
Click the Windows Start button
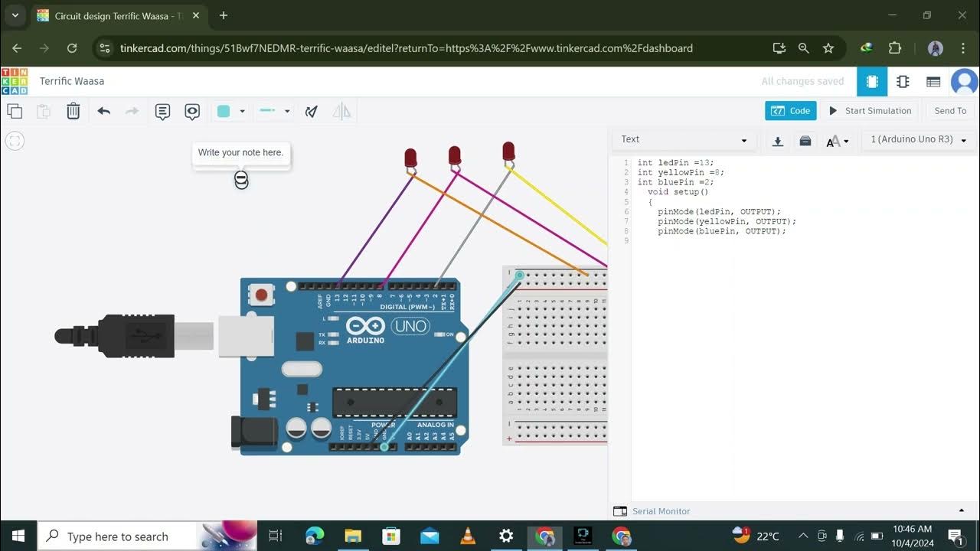point(18,536)
